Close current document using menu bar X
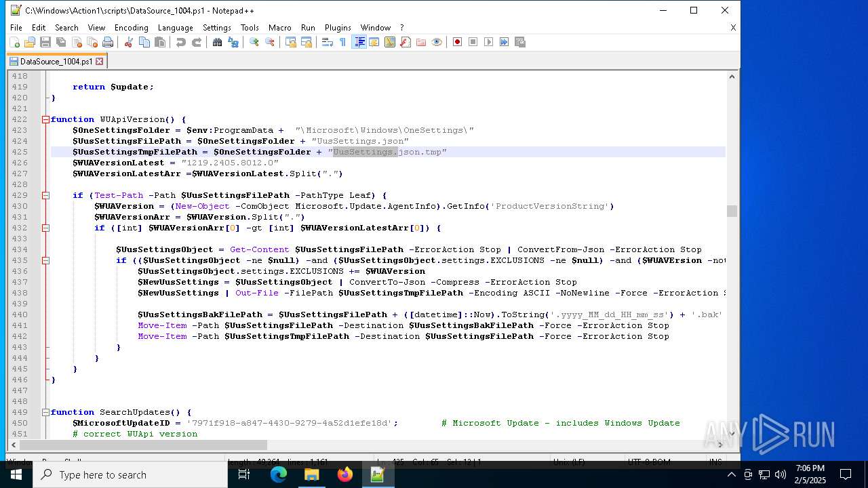The image size is (868, 488). coord(733,28)
